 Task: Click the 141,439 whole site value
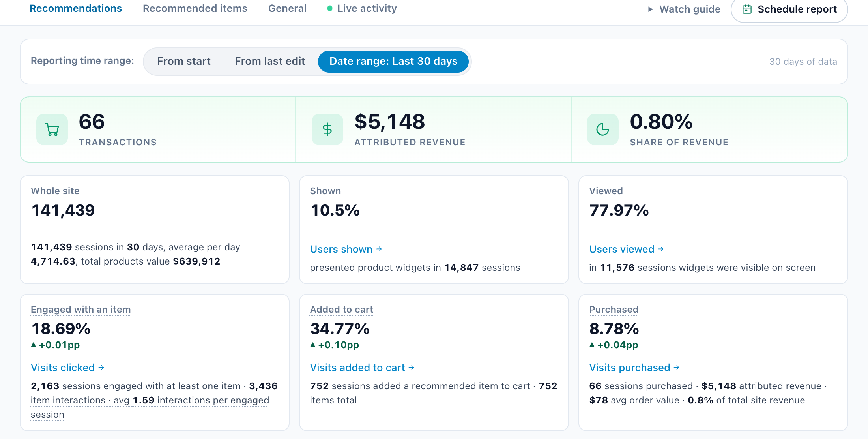tap(63, 210)
